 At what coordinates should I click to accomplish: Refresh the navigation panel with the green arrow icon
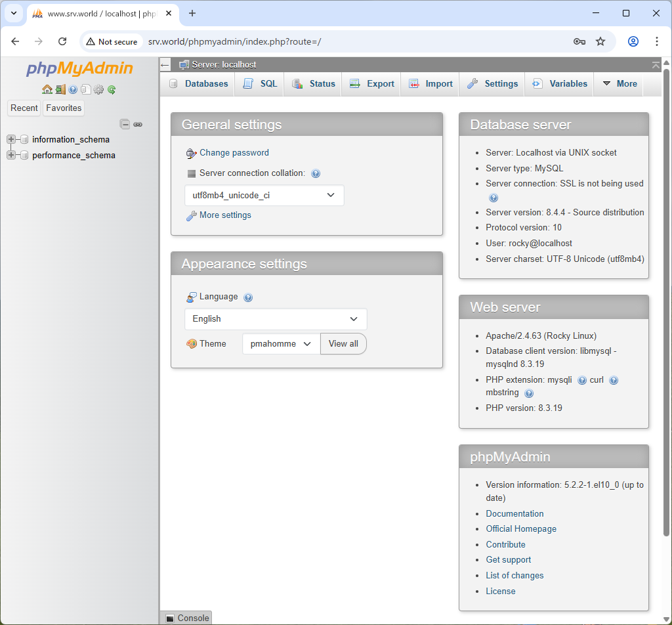click(x=112, y=89)
